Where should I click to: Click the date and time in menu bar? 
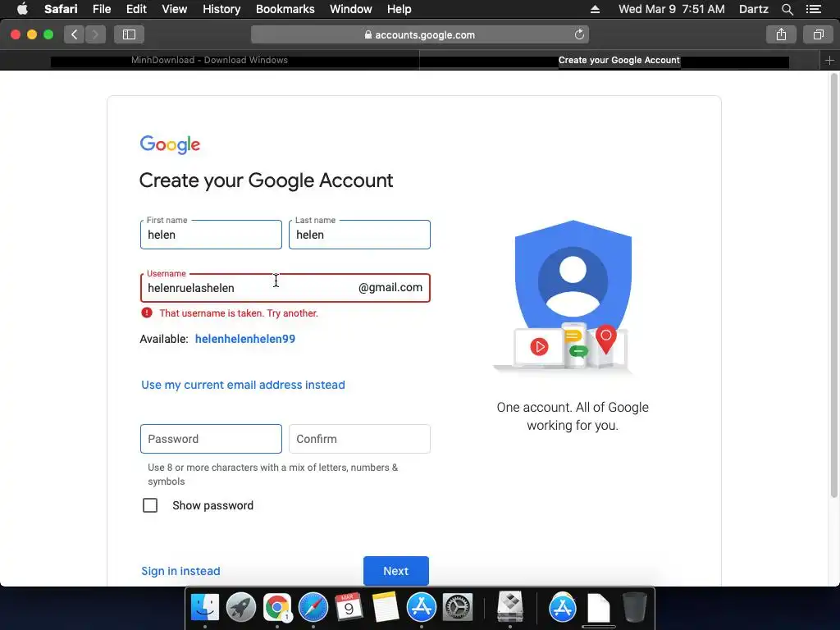tap(671, 9)
